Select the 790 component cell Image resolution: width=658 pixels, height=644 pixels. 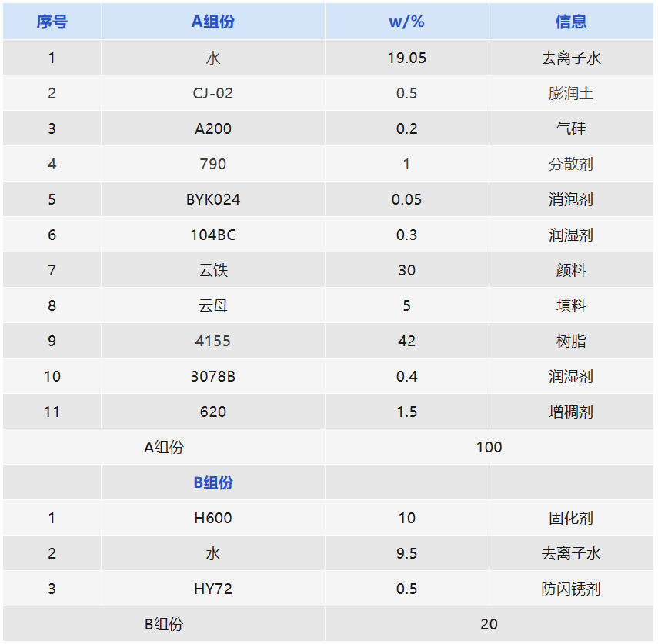pyautogui.click(x=212, y=164)
